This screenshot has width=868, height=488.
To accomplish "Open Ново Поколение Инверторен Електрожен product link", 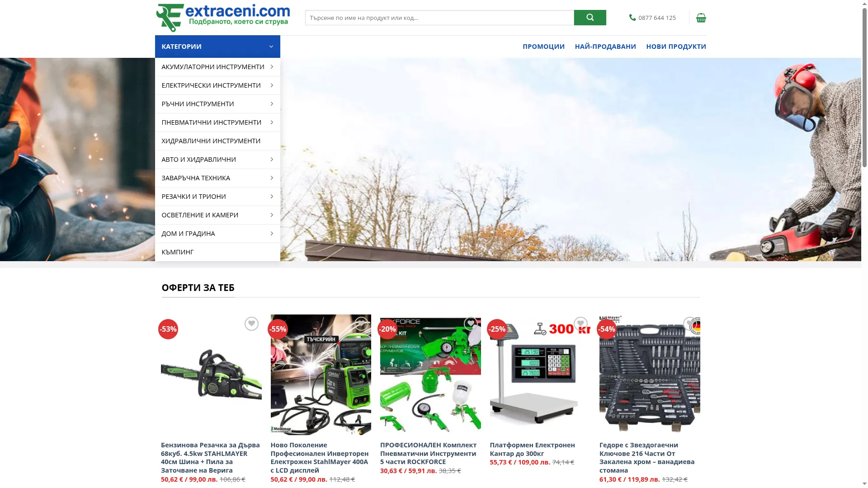I will click(320, 458).
